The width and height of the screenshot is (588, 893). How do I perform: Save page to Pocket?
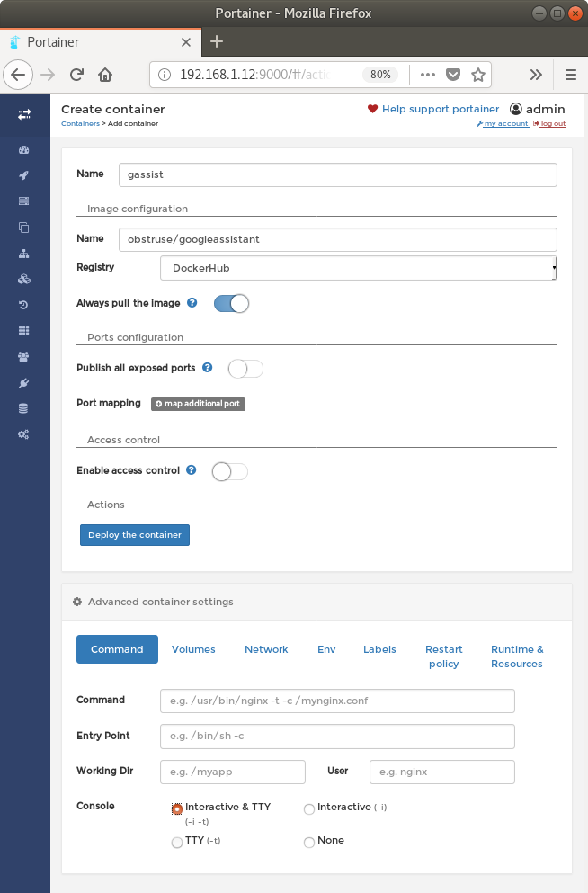[453, 75]
